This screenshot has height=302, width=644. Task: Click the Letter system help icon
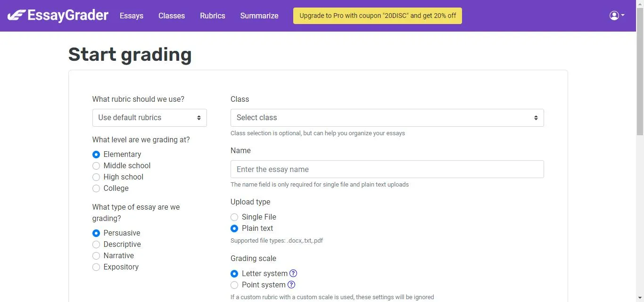click(293, 273)
